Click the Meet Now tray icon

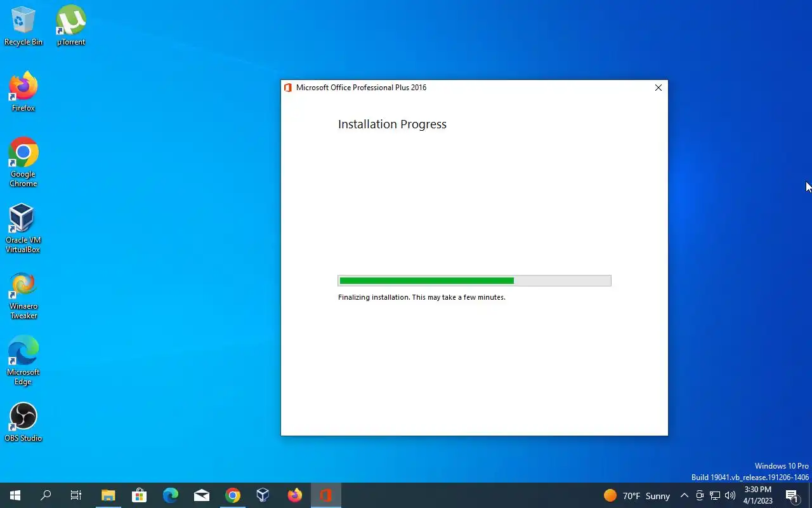[x=700, y=495]
